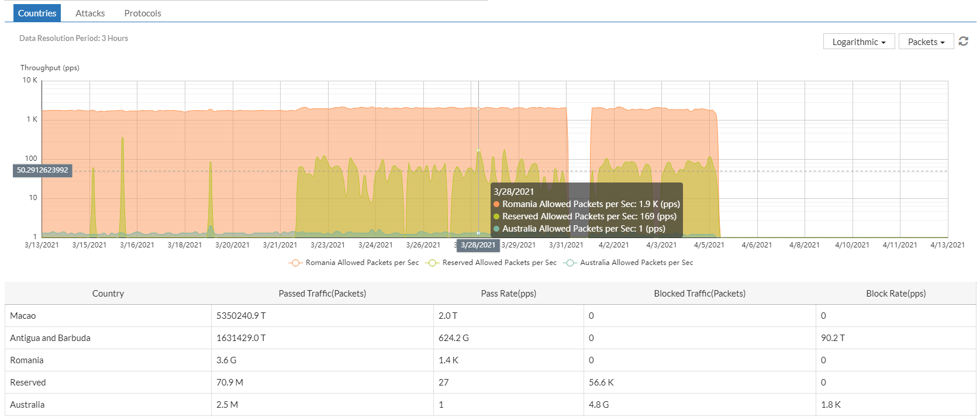Click the 50.2912623992 y-axis value marker
980x420 pixels.
click(43, 170)
